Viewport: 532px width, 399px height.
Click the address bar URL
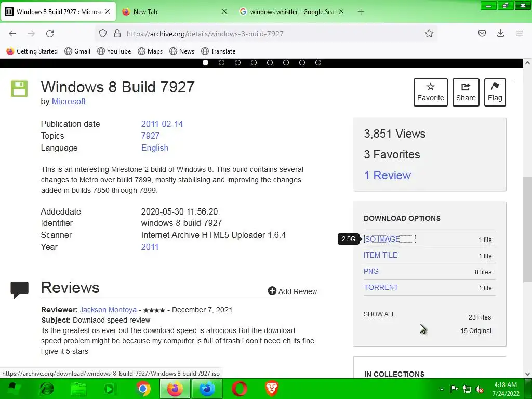(205, 34)
